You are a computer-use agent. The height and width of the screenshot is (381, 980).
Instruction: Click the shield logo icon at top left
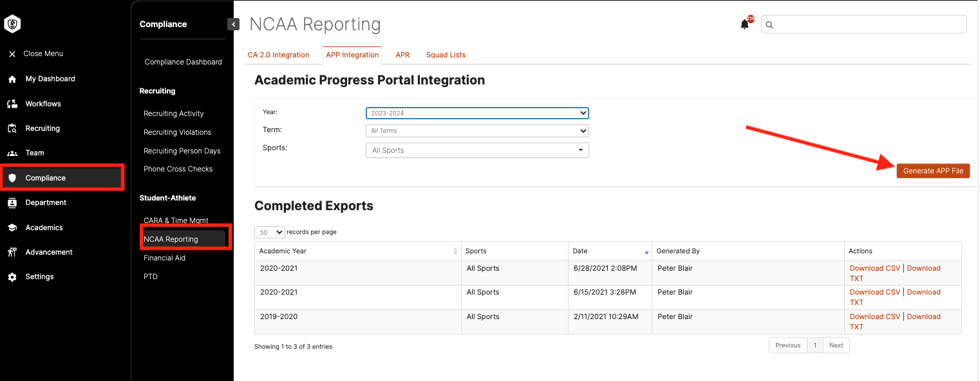[12, 24]
